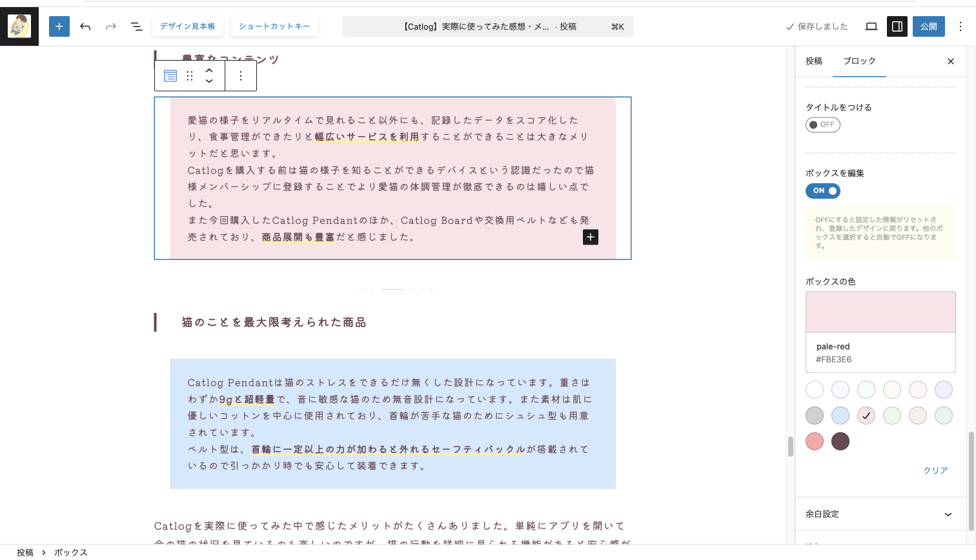The height and width of the screenshot is (560, 976).
Task: Select the white color swatch
Action: pos(815,390)
